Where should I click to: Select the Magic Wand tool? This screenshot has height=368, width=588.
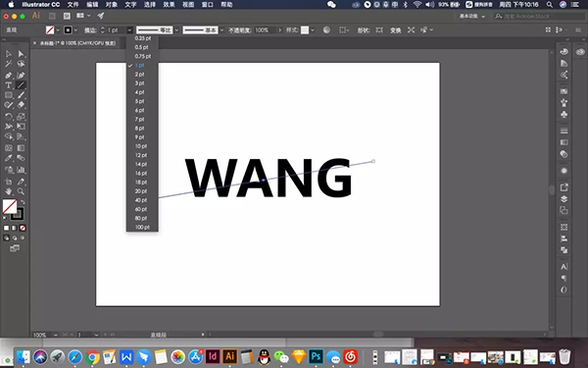coord(8,64)
